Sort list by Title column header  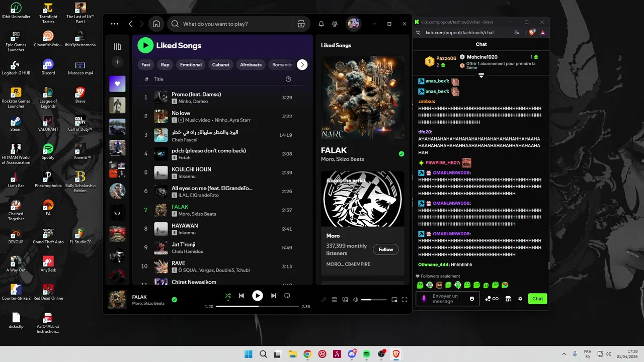click(x=158, y=79)
